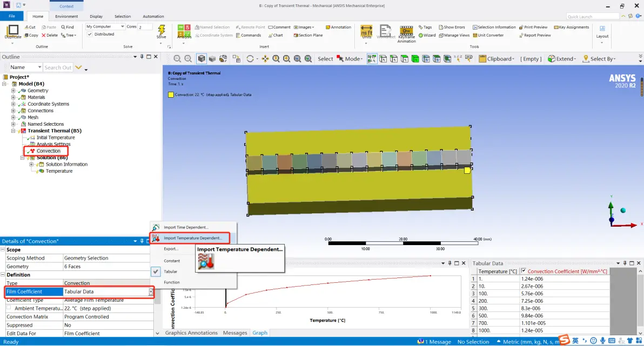The height and width of the screenshot is (346, 644).
Task: Click the Sogou input method tray icon
Action: [x=565, y=340]
